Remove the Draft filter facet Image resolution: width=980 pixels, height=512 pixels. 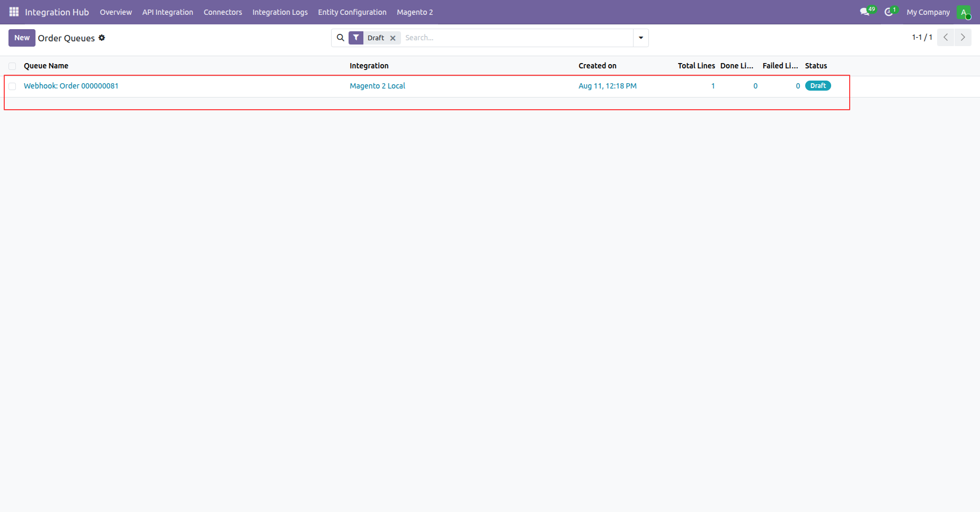point(393,38)
